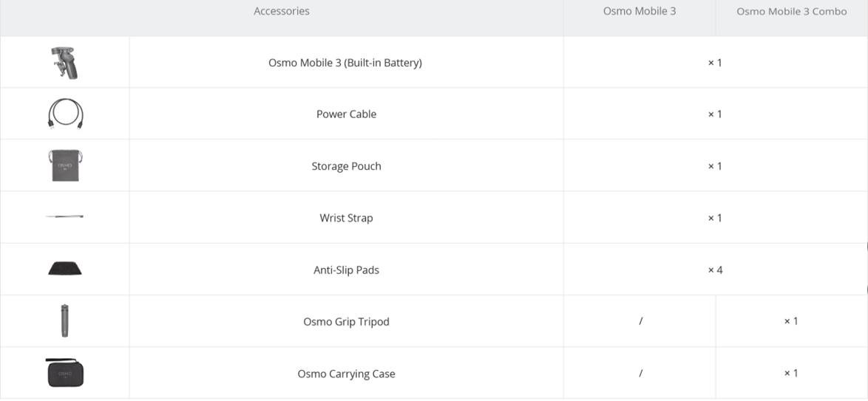Select the Anti-Slip Pads text label

[346, 270]
